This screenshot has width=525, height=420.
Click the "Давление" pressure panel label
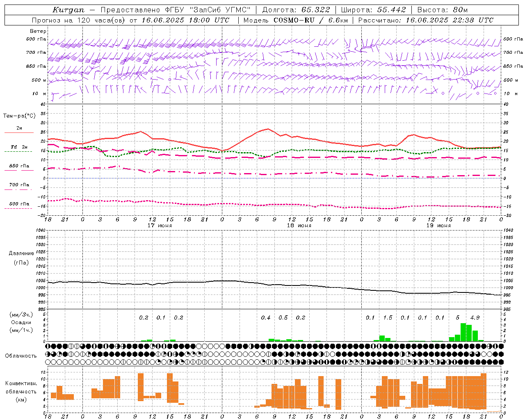point(21,253)
